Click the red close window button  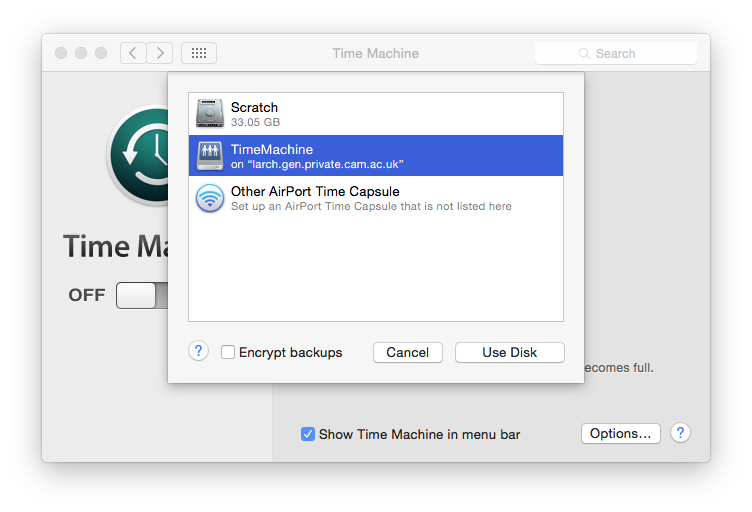61,53
